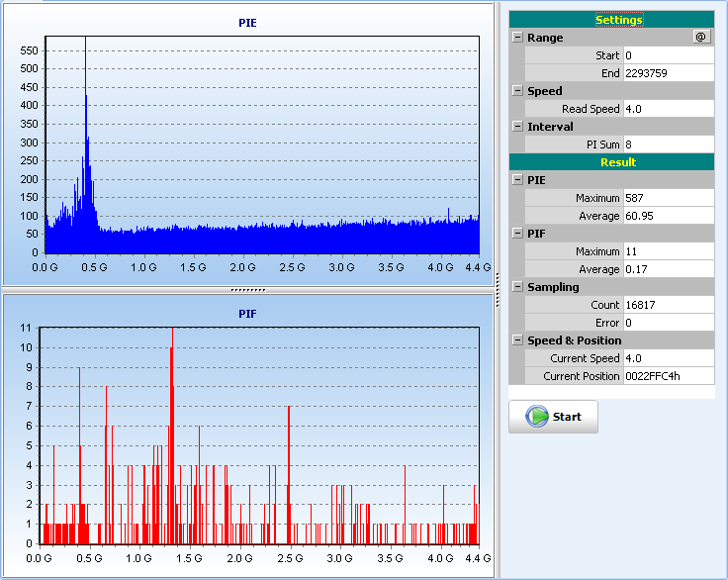Select the Read Speed value field
728x580 pixels.
click(668, 109)
